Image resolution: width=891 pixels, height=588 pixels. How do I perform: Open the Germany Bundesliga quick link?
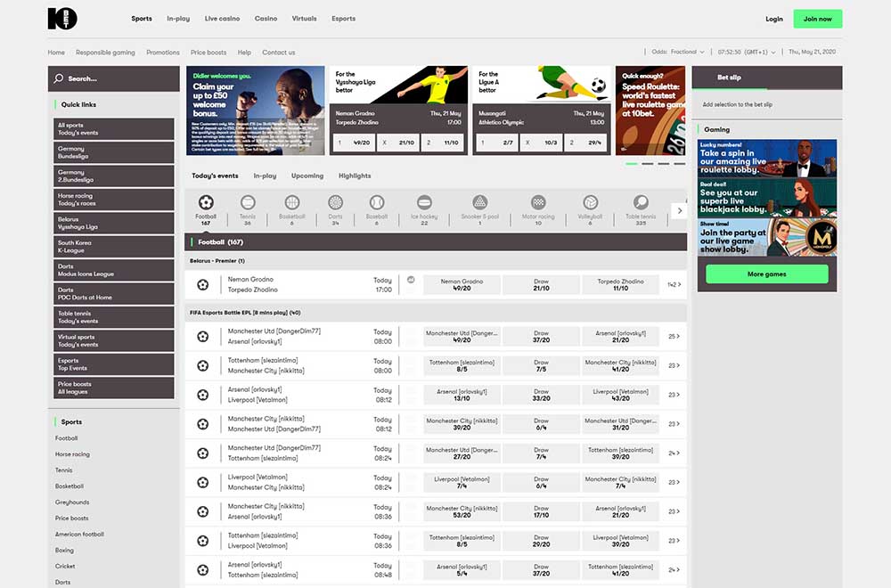pos(114,153)
